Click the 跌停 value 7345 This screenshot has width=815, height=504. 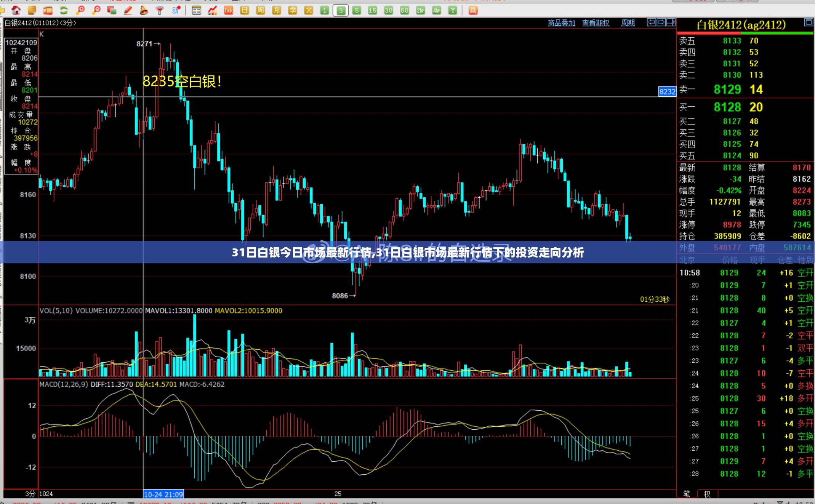[802, 225]
